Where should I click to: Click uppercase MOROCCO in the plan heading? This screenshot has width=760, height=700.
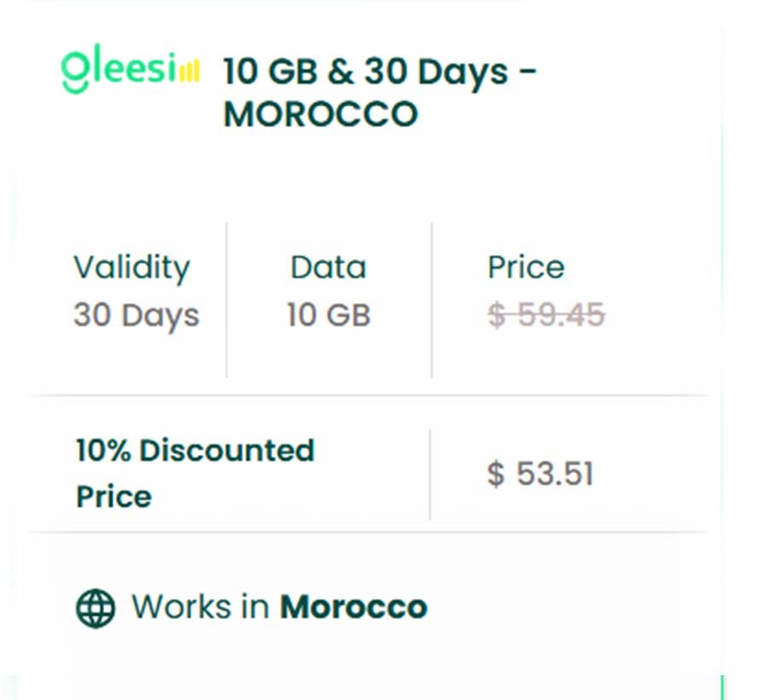(x=320, y=114)
